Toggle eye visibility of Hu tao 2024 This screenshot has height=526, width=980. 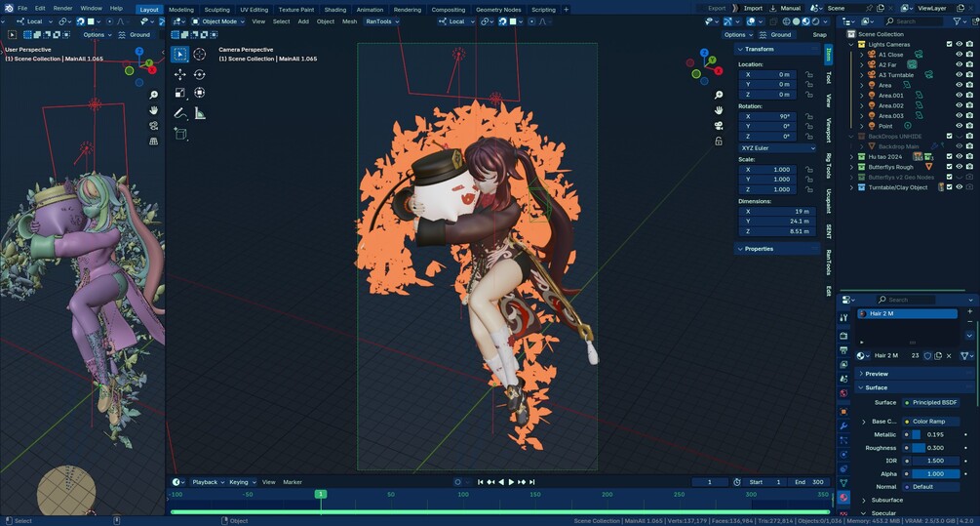point(960,157)
